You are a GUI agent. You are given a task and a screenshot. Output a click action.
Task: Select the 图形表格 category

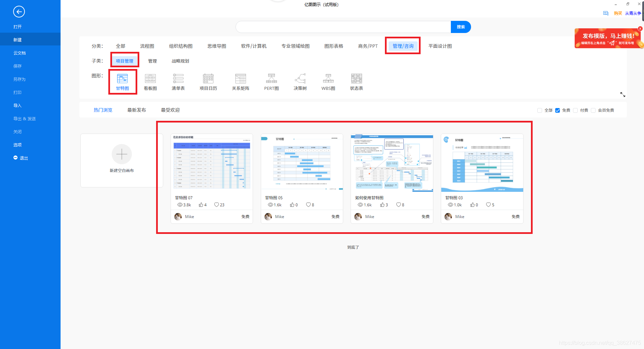pyautogui.click(x=334, y=46)
